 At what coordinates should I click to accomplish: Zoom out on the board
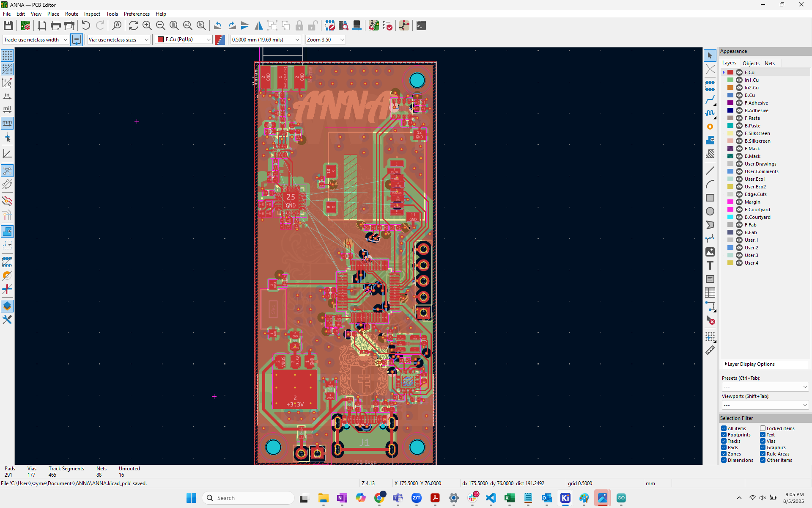click(160, 26)
